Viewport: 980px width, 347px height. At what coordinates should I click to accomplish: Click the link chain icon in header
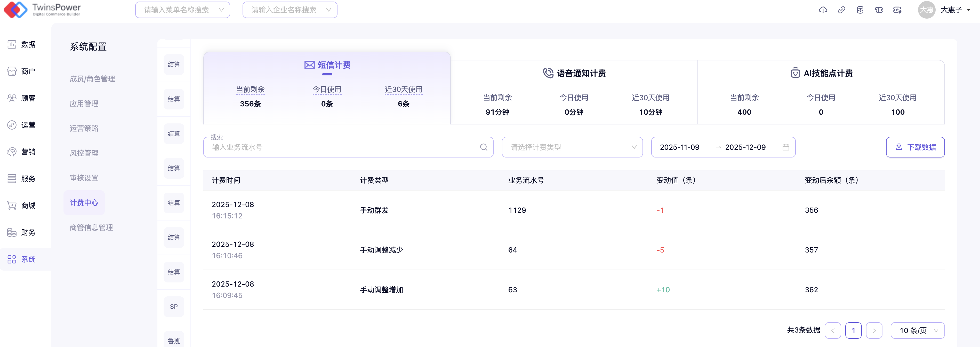841,10
